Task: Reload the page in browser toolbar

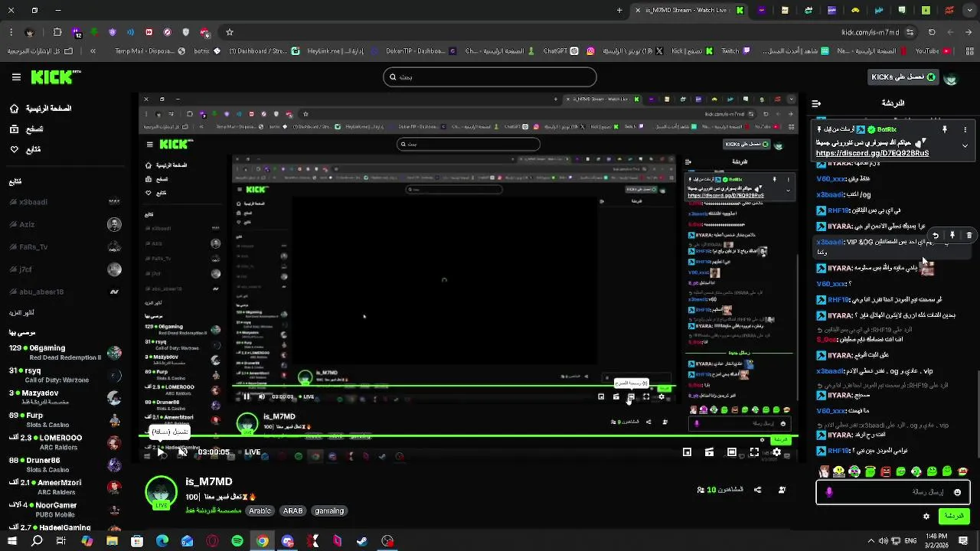Action: tap(933, 32)
